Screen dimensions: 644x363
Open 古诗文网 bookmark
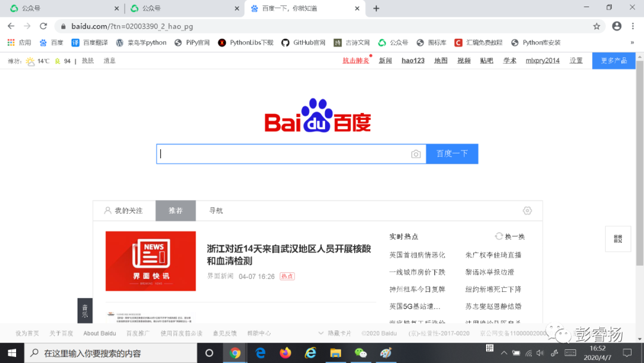click(x=352, y=42)
